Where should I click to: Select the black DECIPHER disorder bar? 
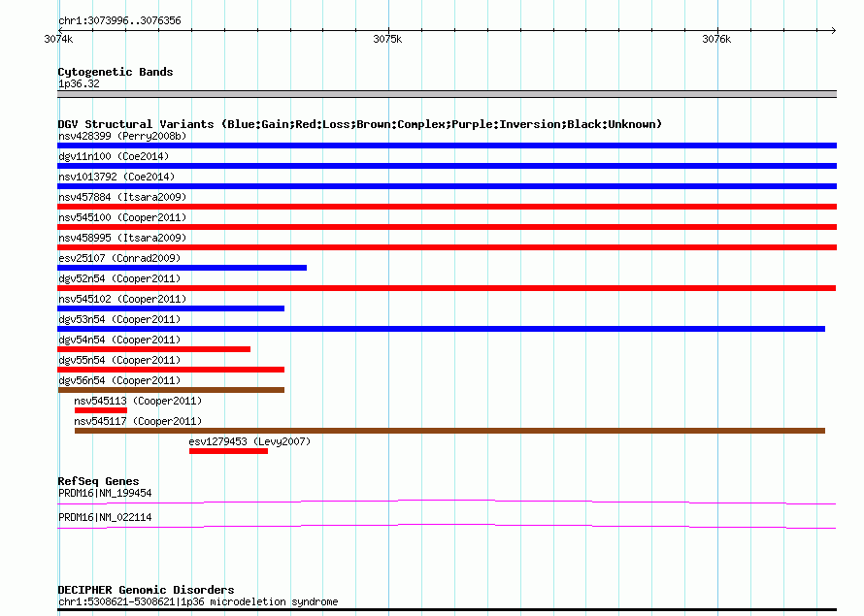[x=447, y=610]
